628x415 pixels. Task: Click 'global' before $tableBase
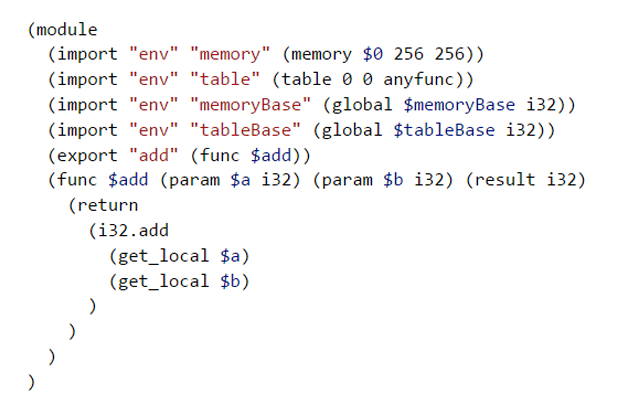[352, 130]
